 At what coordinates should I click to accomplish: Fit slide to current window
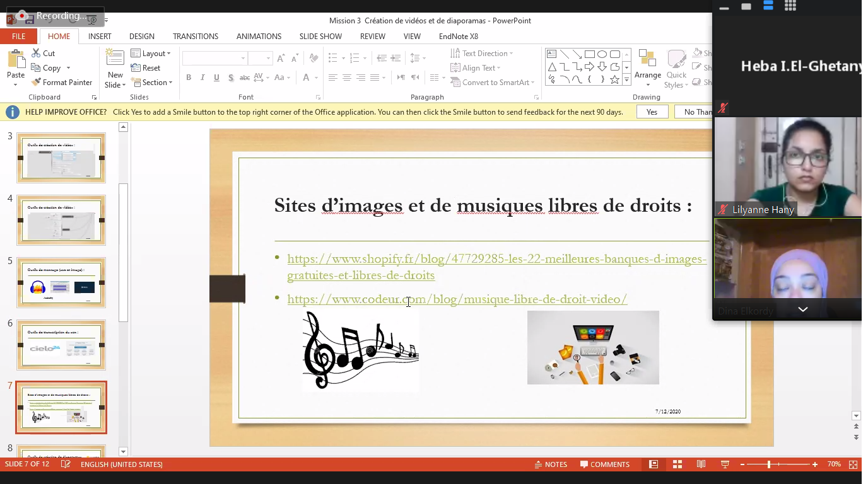853,464
